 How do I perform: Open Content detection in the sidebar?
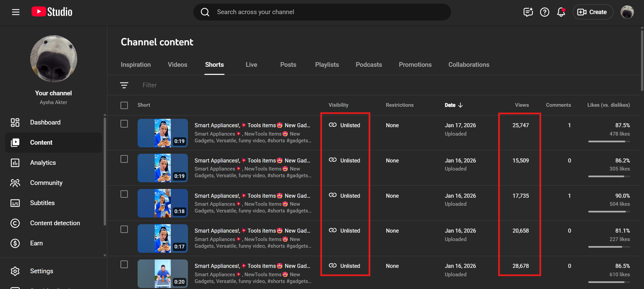point(55,223)
